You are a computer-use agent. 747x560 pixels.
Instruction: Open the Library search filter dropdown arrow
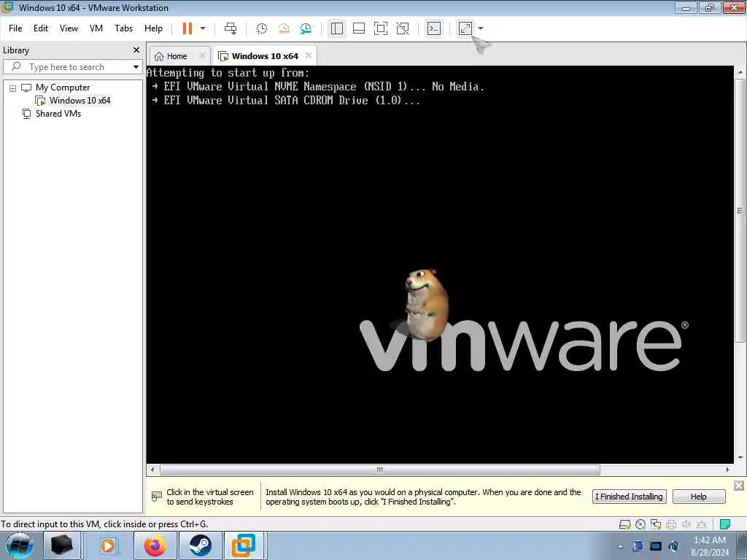pyautogui.click(x=136, y=67)
